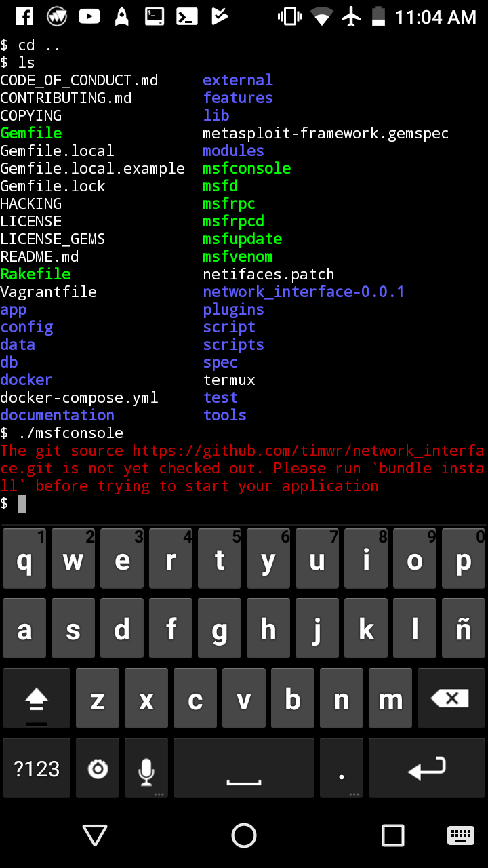488x868 pixels.
Task: Tap the g key
Action: click(x=220, y=629)
